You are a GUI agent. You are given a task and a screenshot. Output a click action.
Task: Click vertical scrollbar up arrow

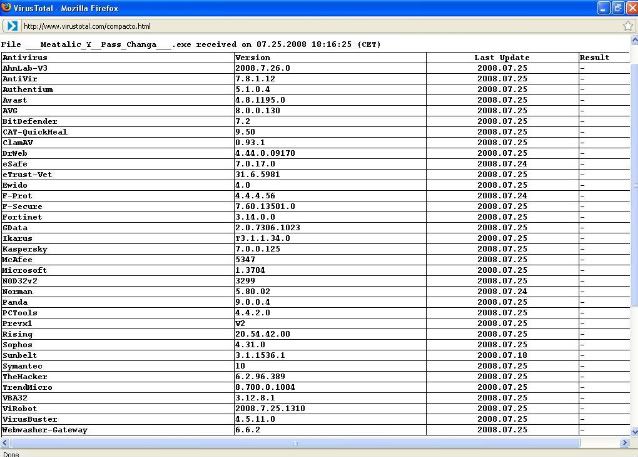pos(634,40)
